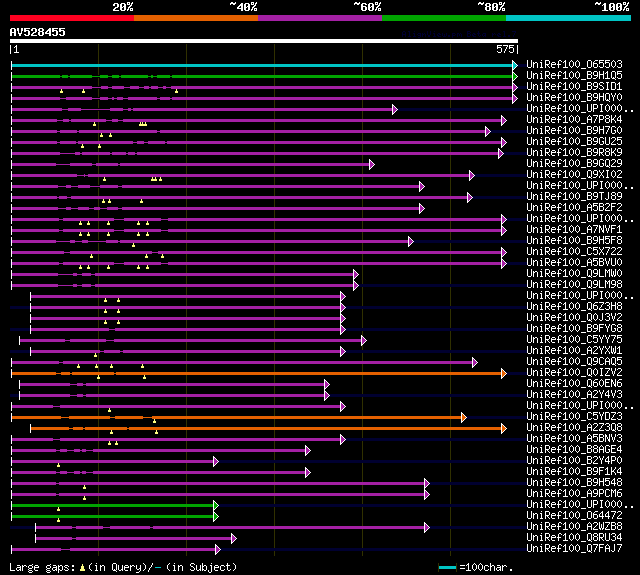640x575 pixels.
Task: Select the UniRef100_A5B2F2 label
Action: click(x=574, y=208)
